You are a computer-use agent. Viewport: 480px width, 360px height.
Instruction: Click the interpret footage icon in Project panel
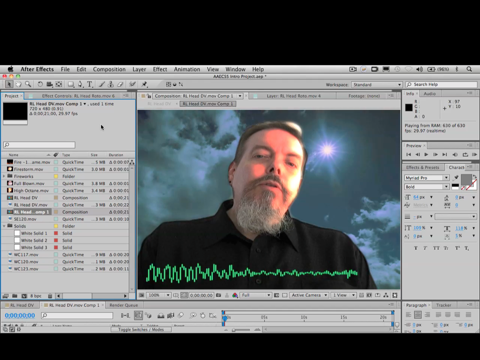click(x=5, y=296)
